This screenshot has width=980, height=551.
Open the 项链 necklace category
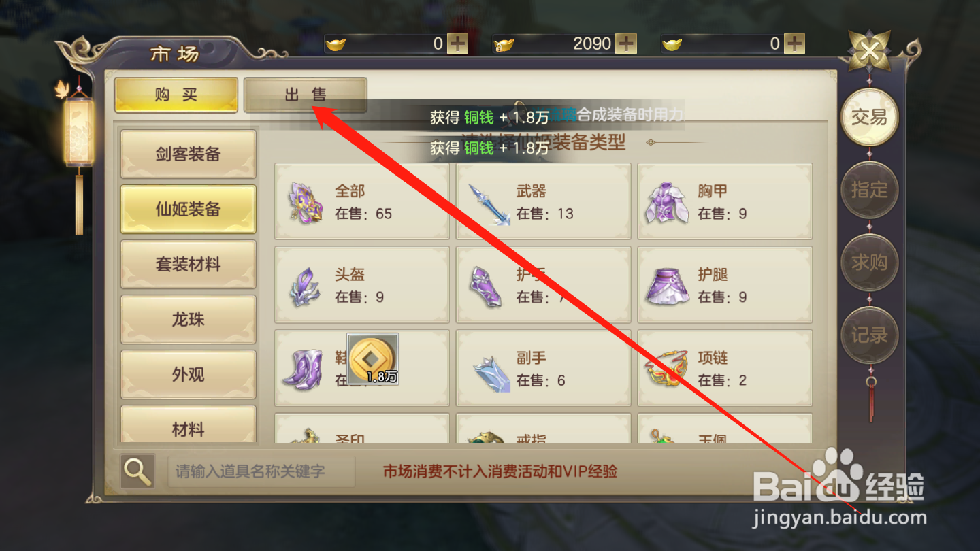[x=725, y=368]
